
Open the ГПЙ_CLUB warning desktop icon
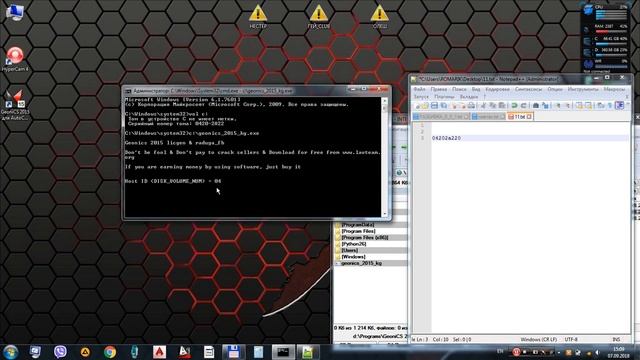tap(319, 16)
